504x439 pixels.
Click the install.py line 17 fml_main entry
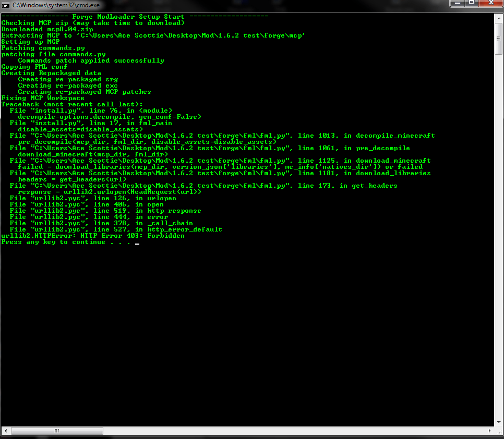click(91, 124)
